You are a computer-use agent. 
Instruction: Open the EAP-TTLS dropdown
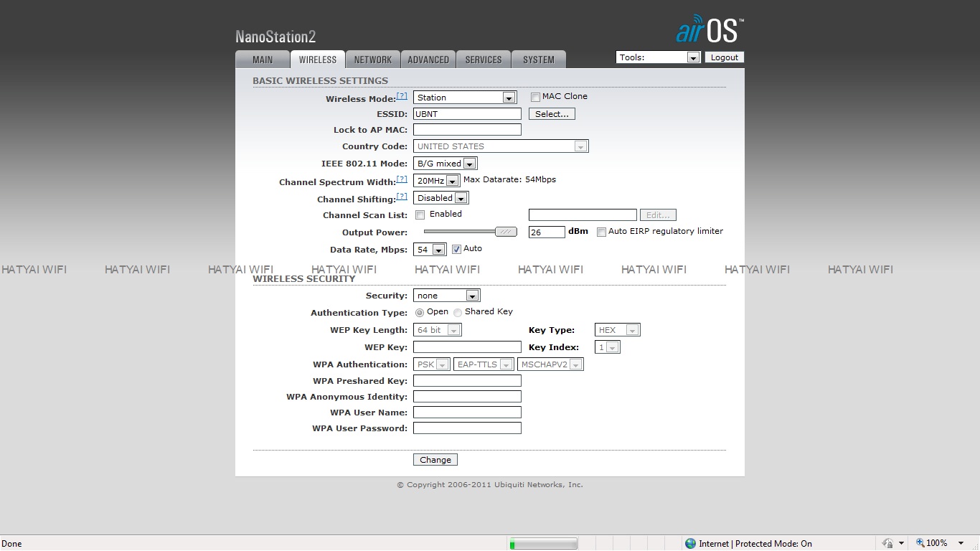[x=484, y=364]
